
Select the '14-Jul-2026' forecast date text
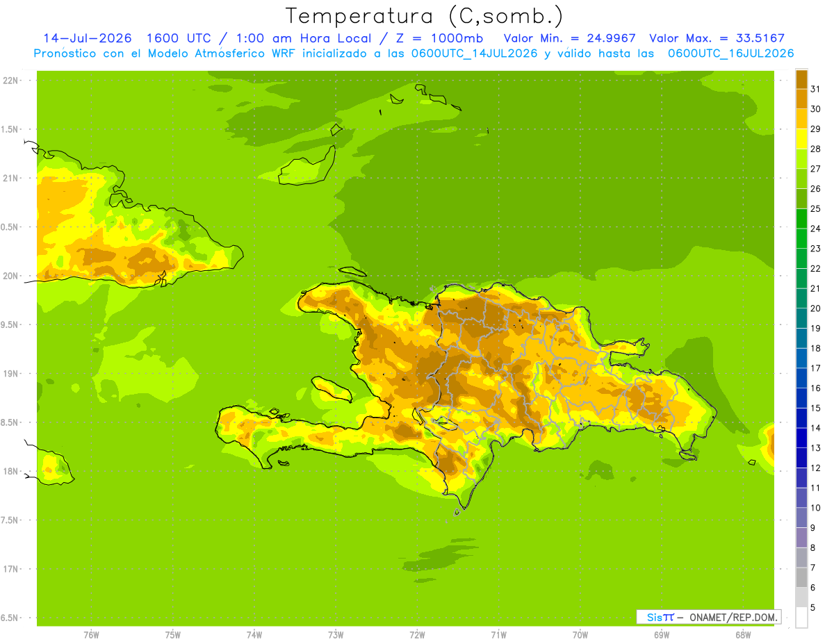click(88, 38)
